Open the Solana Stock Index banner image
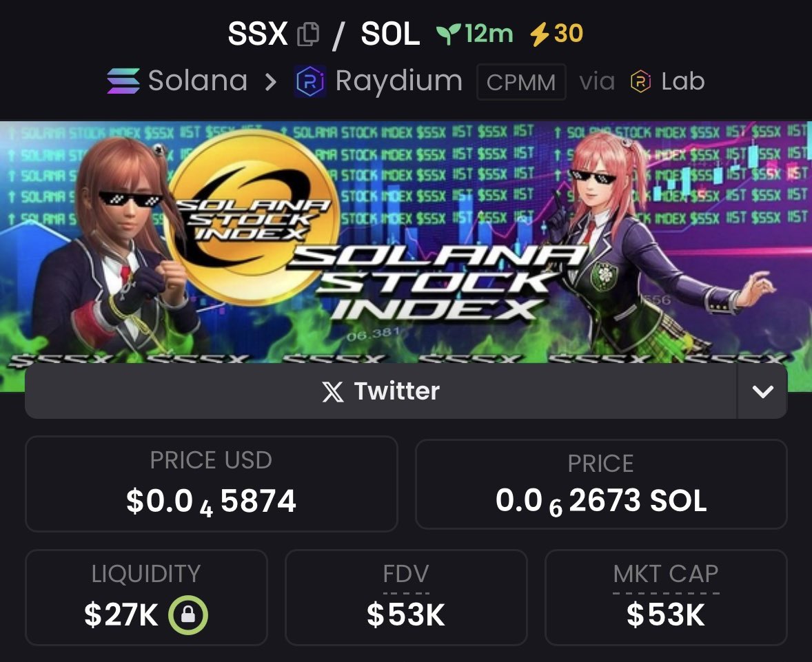This screenshot has width=812, height=662. pos(406,242)
